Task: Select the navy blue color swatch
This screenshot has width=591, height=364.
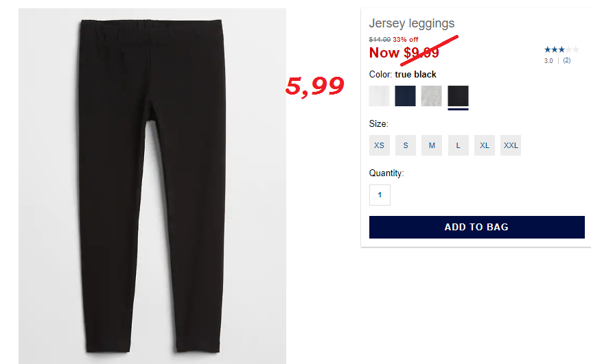Action: click(x=405, y=96)
